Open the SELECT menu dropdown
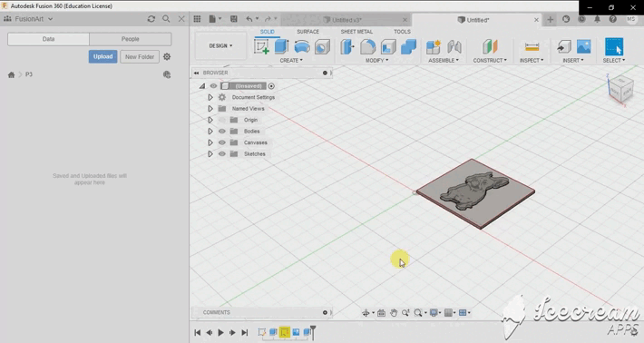Viewport: 644px width, 343px height. (613, 61)
